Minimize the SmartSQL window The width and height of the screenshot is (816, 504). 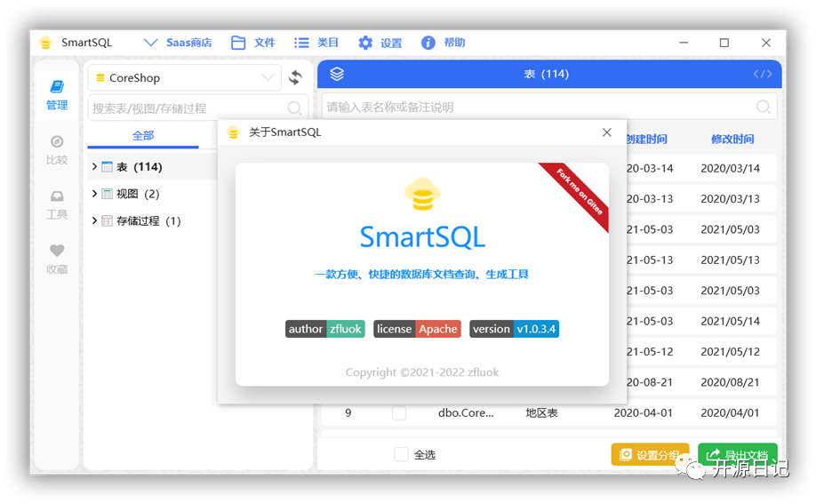pyautogui.click(x=684, y=43)
